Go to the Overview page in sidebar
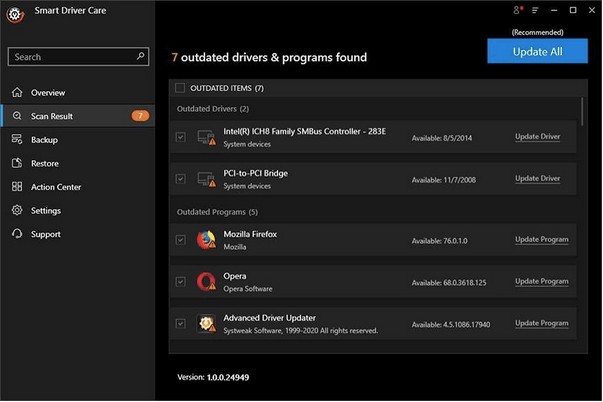Viewport: 603px width, 402px height. (47, 92)
